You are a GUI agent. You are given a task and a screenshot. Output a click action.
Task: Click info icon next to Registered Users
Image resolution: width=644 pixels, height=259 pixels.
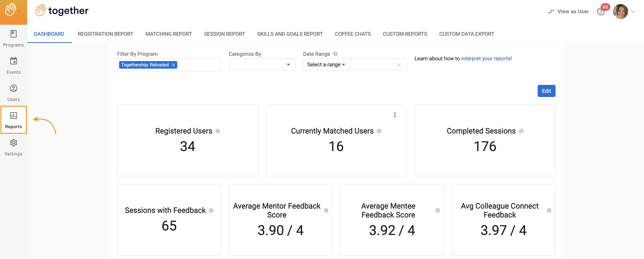tap(218, 131)
